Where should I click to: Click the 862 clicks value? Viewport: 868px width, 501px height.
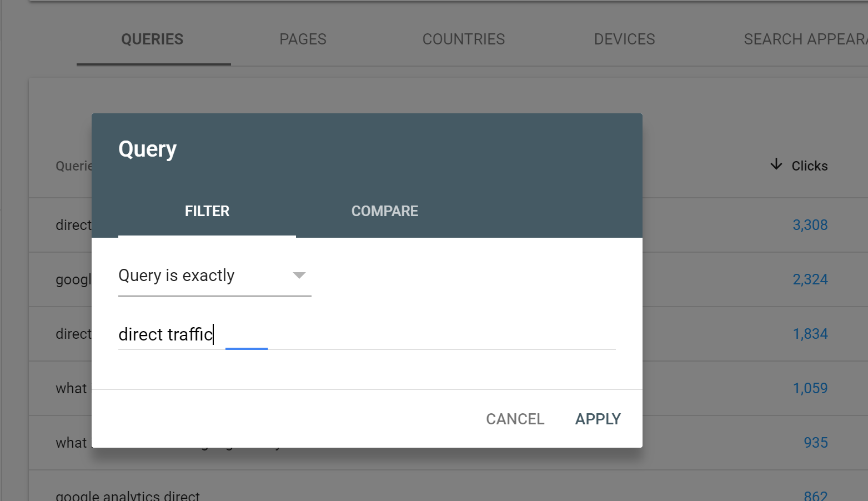pos(815,495)
